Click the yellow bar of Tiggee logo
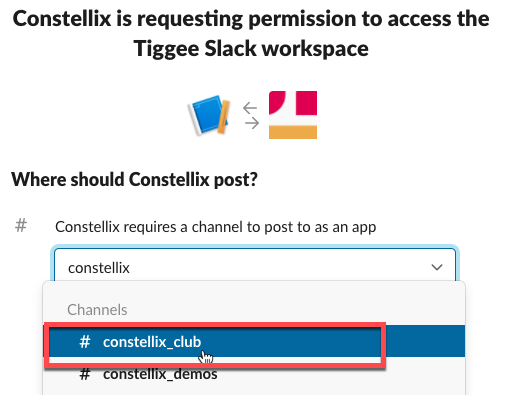This screenshot has height=395, width=517. coord(293,132)
